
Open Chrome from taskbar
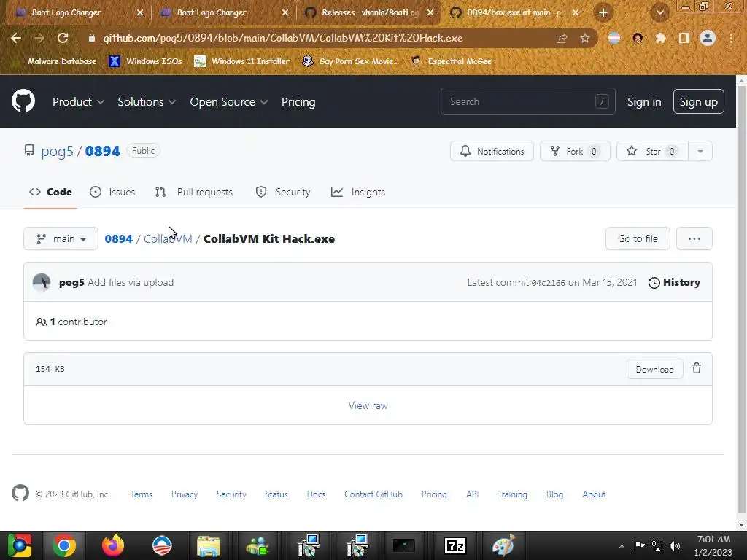click(x=64, y=545)
